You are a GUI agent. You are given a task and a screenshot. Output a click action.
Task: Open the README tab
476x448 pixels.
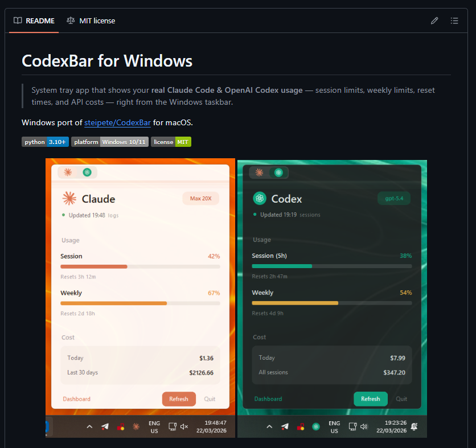point(34,20)
